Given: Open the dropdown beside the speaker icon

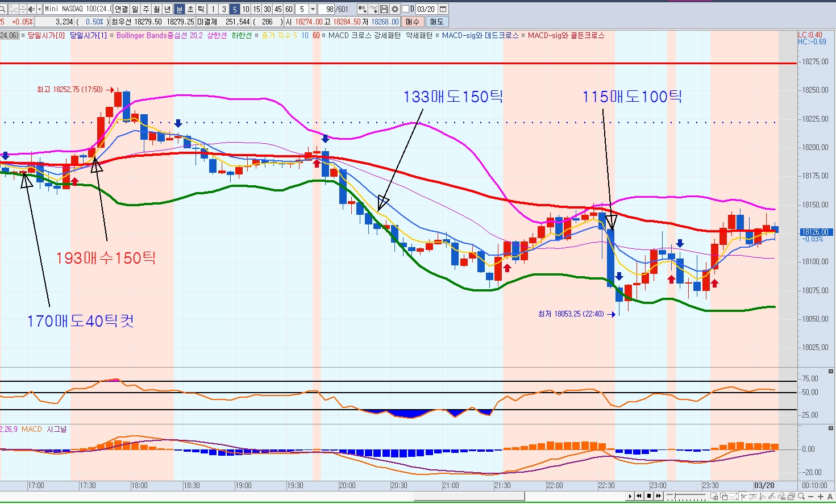Looking at the screenshot, I should coord(39,9).
